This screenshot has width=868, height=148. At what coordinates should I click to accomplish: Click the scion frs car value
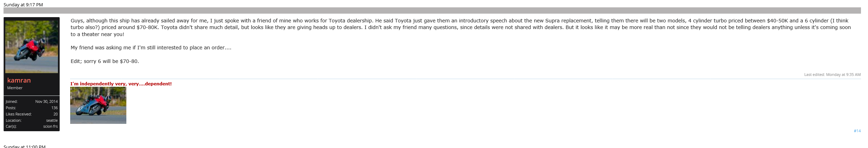[x=50, y=126]
